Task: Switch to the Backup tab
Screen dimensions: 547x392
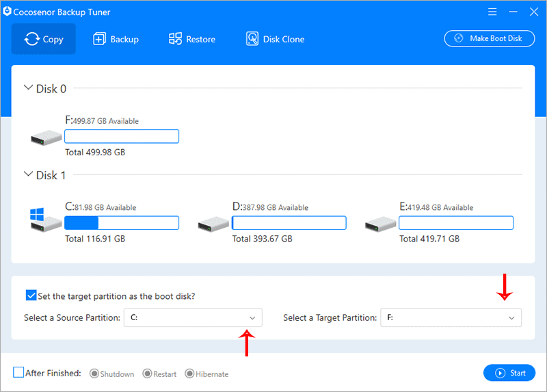Action: point(116,39)
